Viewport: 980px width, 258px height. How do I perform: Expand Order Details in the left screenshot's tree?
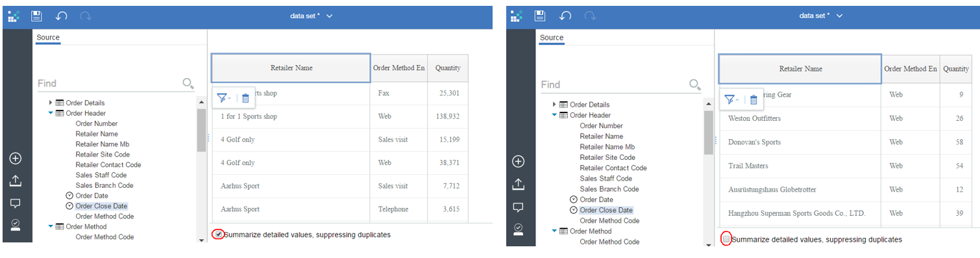point(51,103)
